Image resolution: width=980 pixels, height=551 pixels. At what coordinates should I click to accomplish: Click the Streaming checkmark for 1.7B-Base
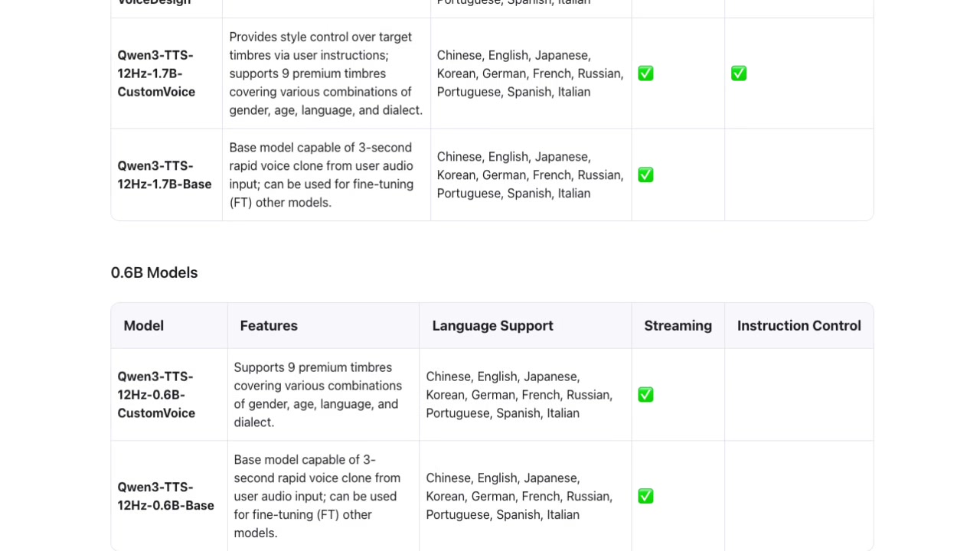[645, 174]
